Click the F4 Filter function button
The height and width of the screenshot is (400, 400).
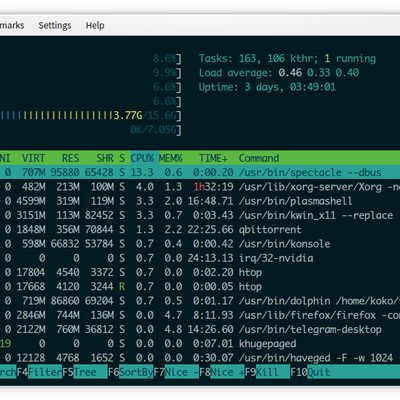(x=39, y=372)
